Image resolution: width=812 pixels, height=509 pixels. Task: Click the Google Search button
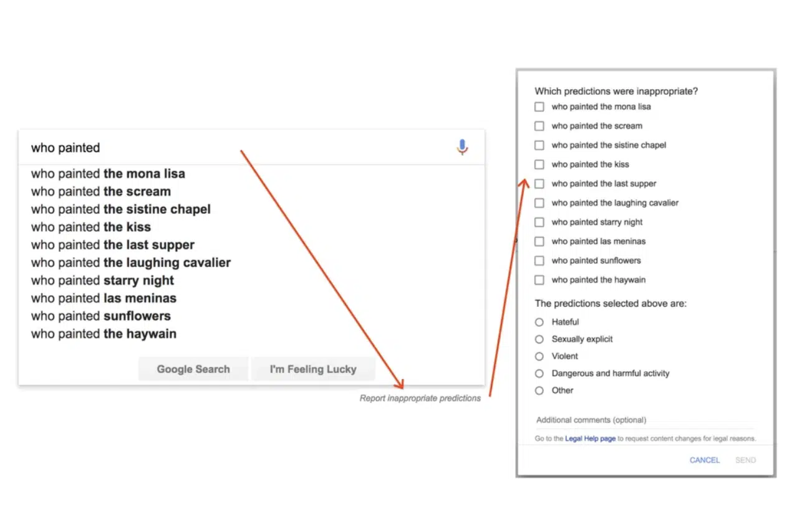click(193, 369)
